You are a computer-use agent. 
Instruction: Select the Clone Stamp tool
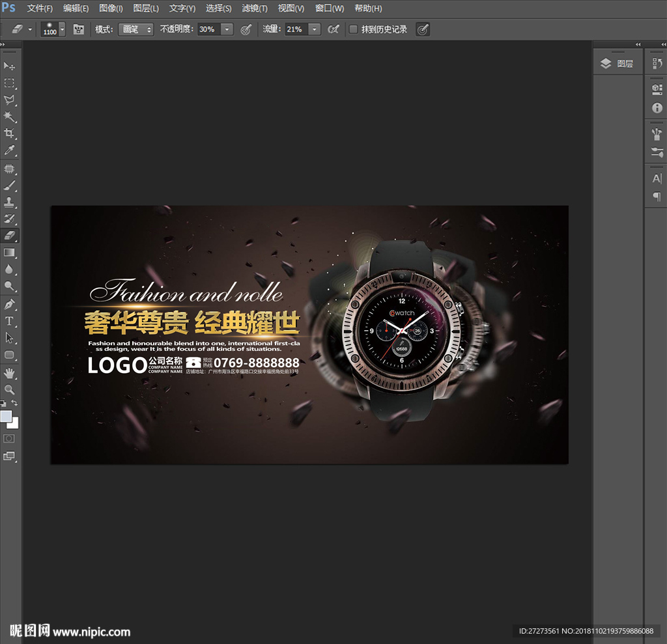(x=9, y=202)
